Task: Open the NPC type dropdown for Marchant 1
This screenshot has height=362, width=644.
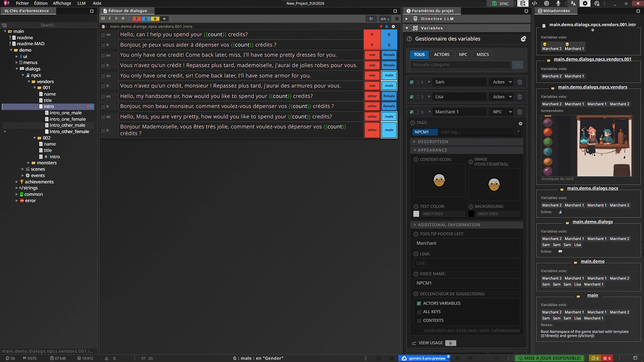Action: [501, 111]
